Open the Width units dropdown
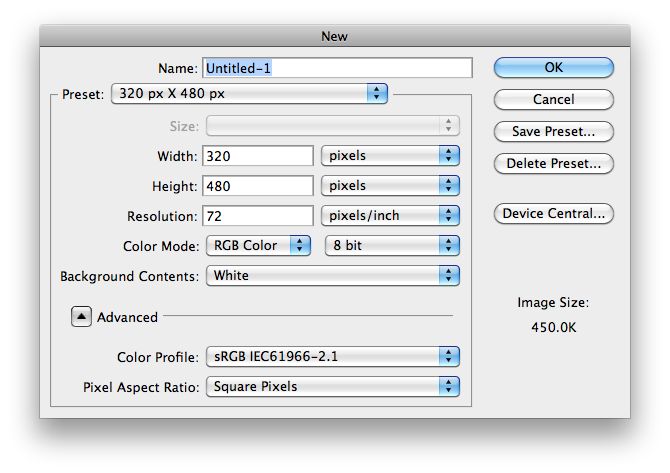The height and width of the screenshot is (473, 670). pos(390,155)
